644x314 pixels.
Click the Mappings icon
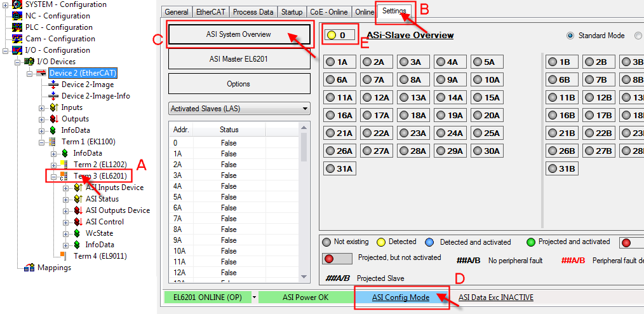(x=29, y=268)
